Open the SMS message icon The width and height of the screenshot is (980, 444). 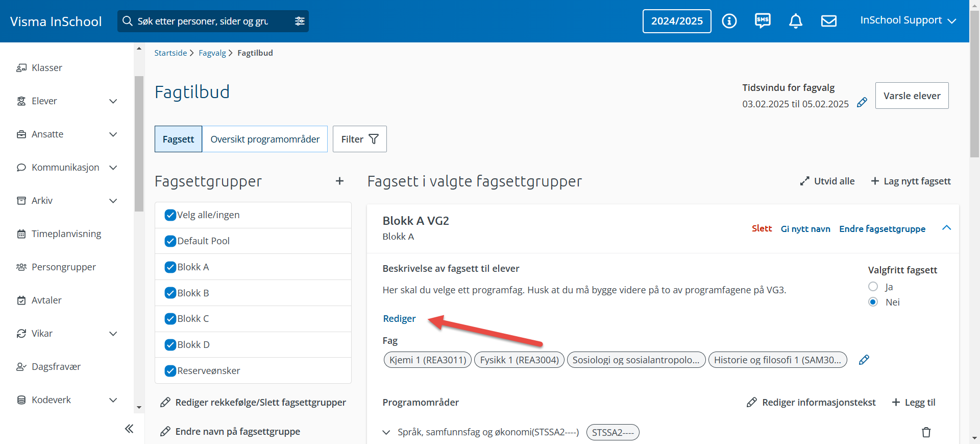coord(763,21)
